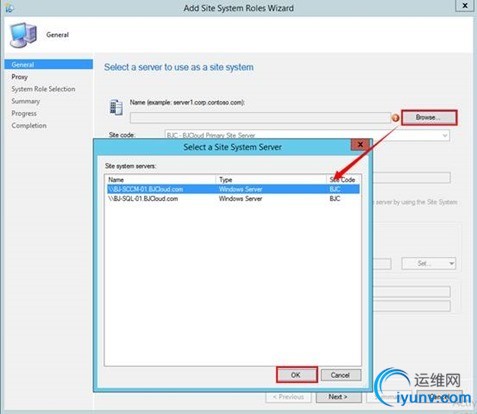Click the Next button in the wizard
The image size is (477, 414).
pyautogui.click(x=338, y=397)
